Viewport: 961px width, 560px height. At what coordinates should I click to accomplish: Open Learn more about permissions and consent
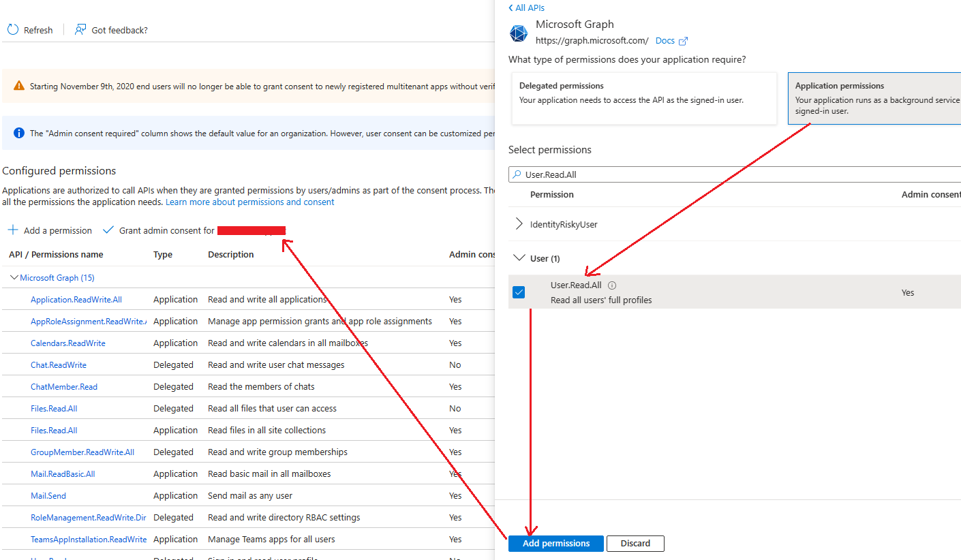(x=250, y=202)
